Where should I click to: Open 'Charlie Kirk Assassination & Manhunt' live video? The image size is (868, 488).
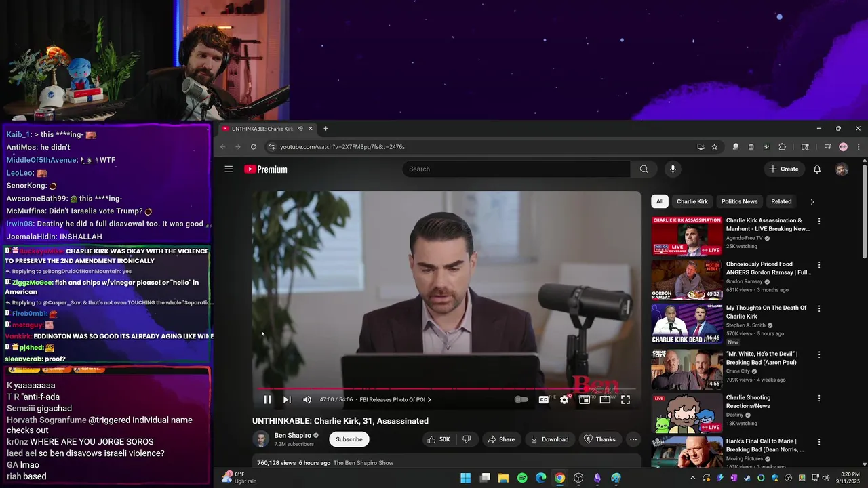click(688, 236)
